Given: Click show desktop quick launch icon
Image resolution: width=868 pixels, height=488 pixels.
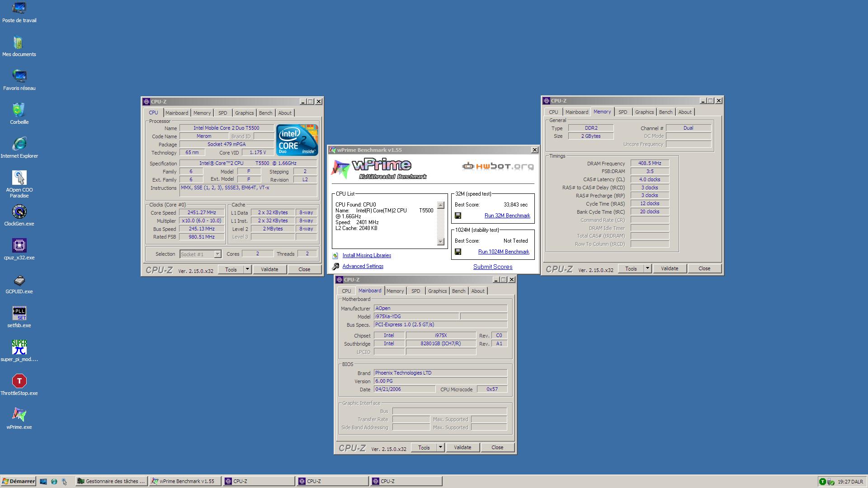Looking at the screenshot, I should pyautogui.click(x=43, y=482).
